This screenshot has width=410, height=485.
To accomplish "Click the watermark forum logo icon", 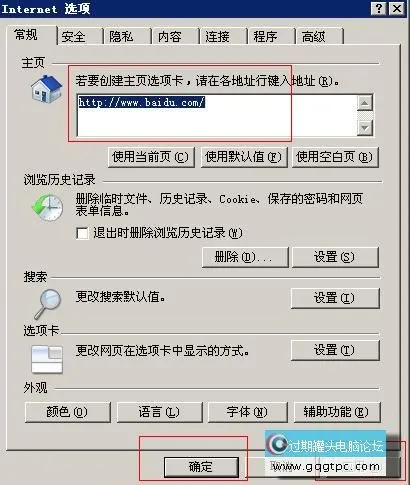I will click(x=278, y=443).
